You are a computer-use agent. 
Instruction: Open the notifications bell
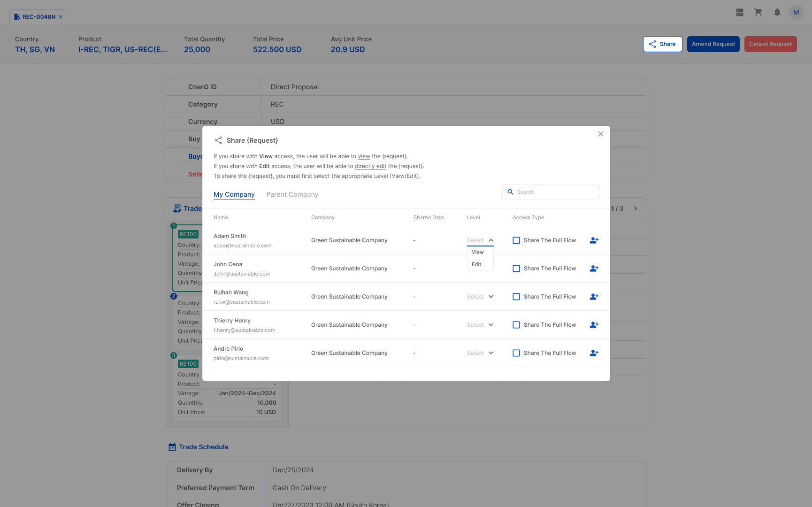click(x=777, y=12)
